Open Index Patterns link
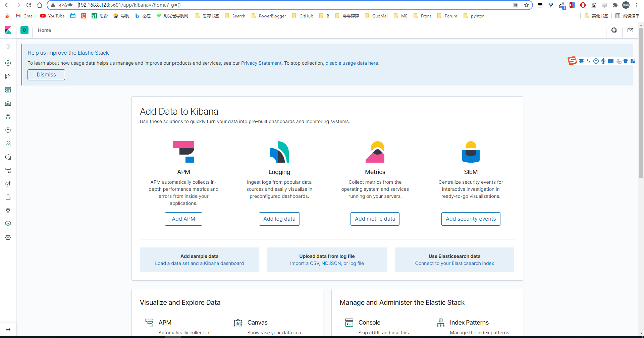This screenshot has height=338, width=644. coord(469,323)
